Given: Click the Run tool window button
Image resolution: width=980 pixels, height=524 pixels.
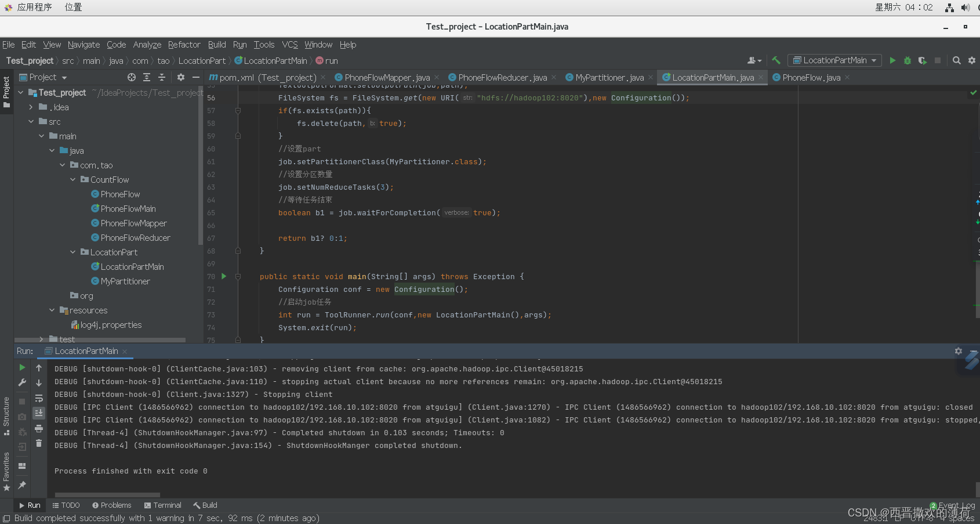Looking at the screenshot, I should point(30,505).
